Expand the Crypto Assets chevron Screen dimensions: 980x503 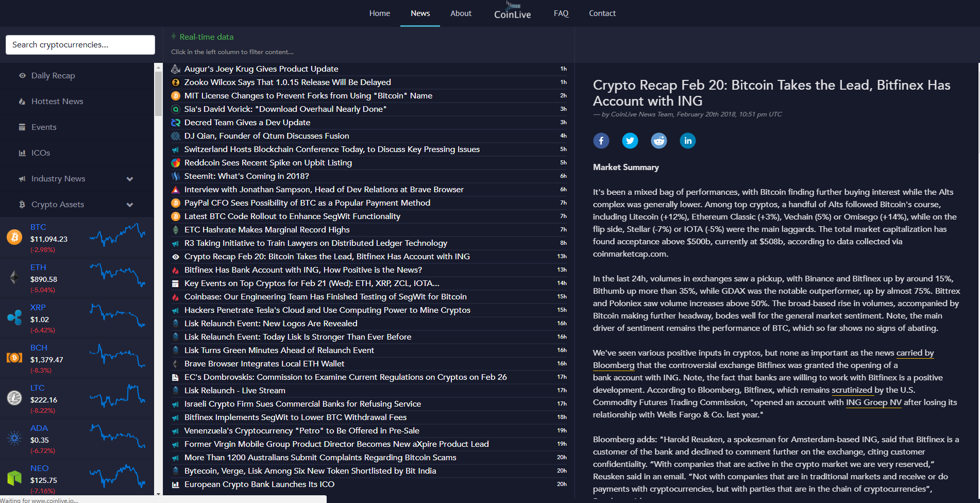point(130,205)
